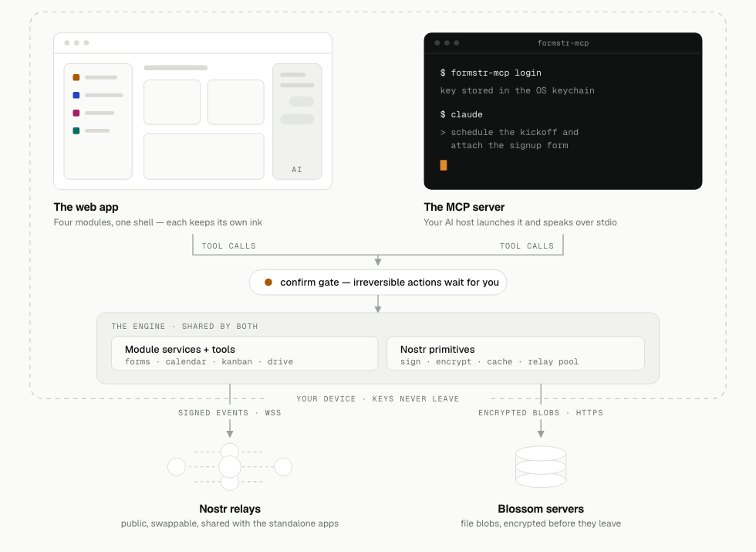Click the magenta module square in web app sidebar

[76, 113]
